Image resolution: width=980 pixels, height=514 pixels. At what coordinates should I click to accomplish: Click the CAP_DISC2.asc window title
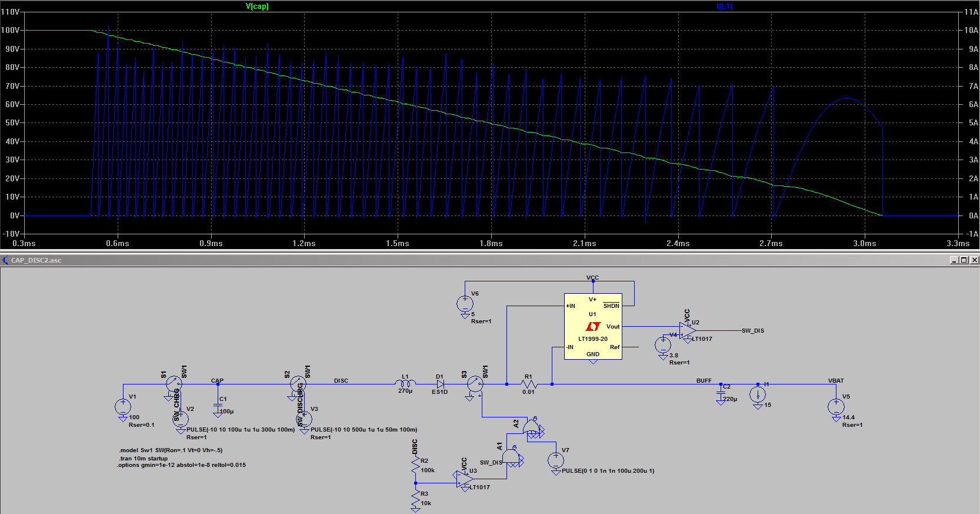click(x=36, y=260)
